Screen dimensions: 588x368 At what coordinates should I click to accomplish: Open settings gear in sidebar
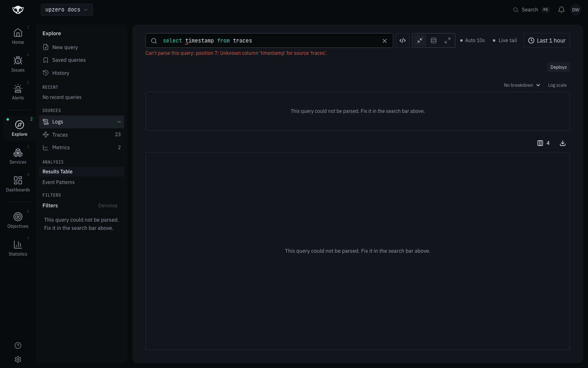click(18, 359)
